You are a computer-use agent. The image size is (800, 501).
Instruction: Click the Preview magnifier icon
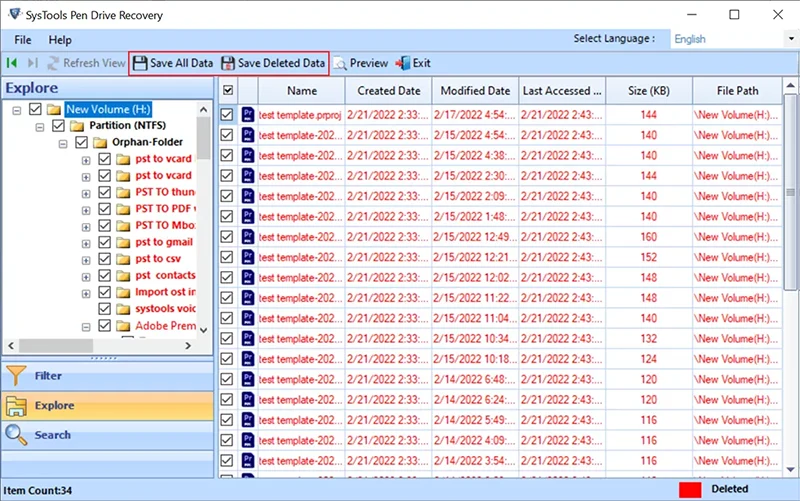click(340, 63)
